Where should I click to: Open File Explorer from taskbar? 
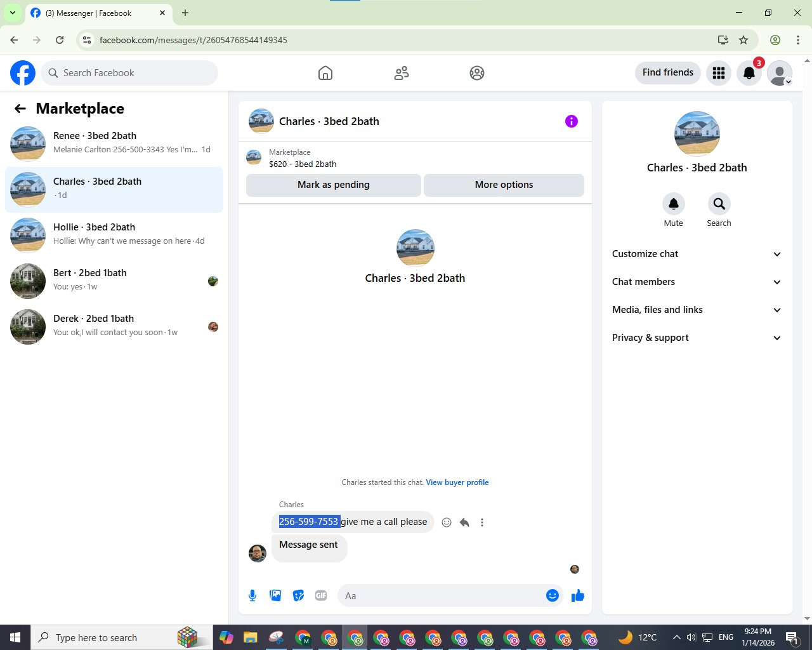(x=250, y=637)
